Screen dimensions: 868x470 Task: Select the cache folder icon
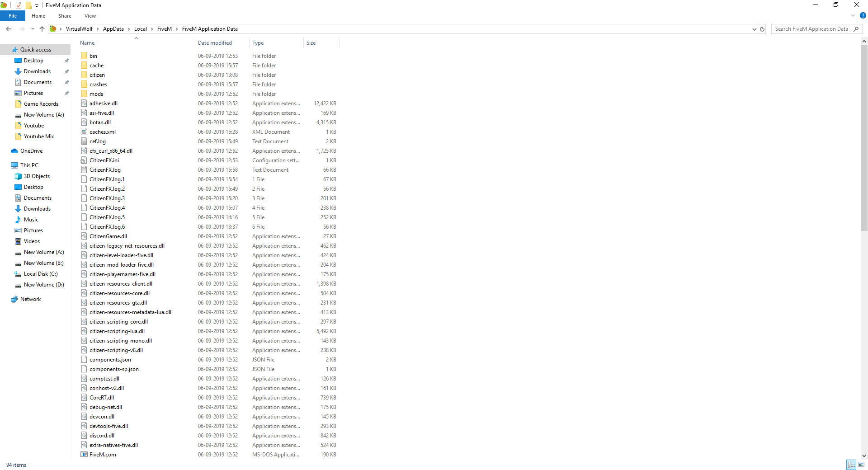[84, 66]
